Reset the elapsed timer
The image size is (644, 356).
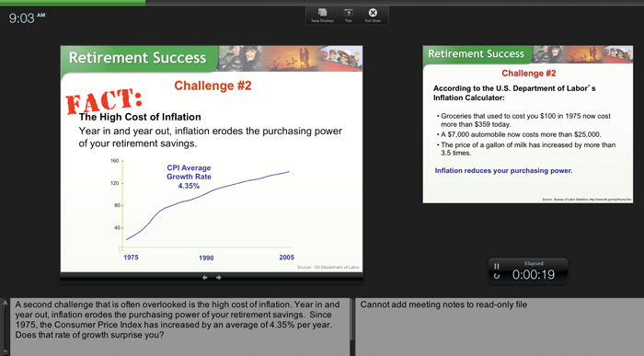pyautogui.click(x=497, y=276)
